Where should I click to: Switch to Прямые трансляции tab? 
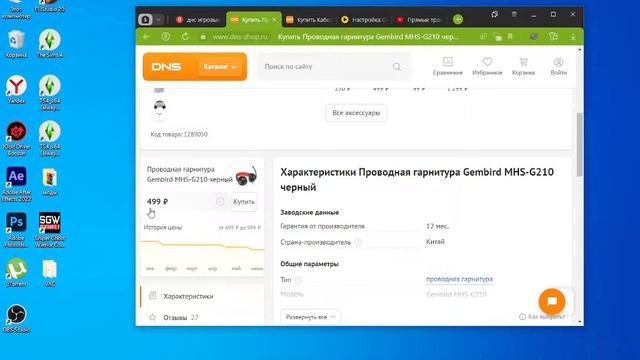pyautogui.click(x=419, y=19)
